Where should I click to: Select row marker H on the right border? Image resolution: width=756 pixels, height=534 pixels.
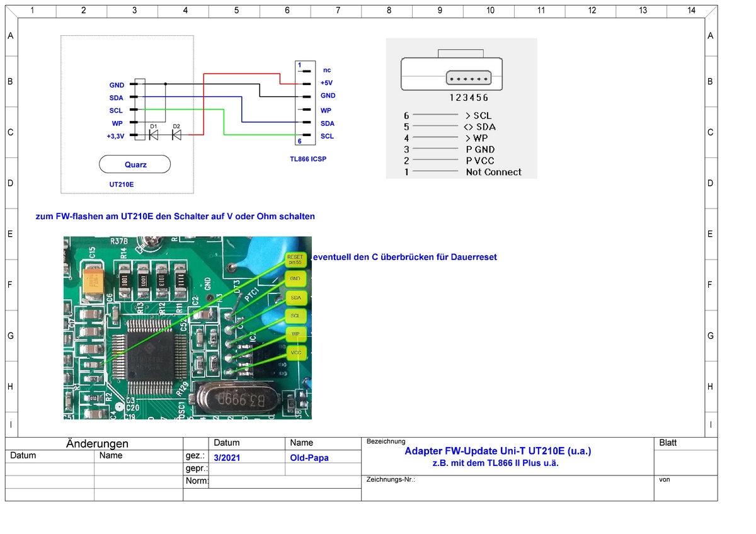pos(710,387)
